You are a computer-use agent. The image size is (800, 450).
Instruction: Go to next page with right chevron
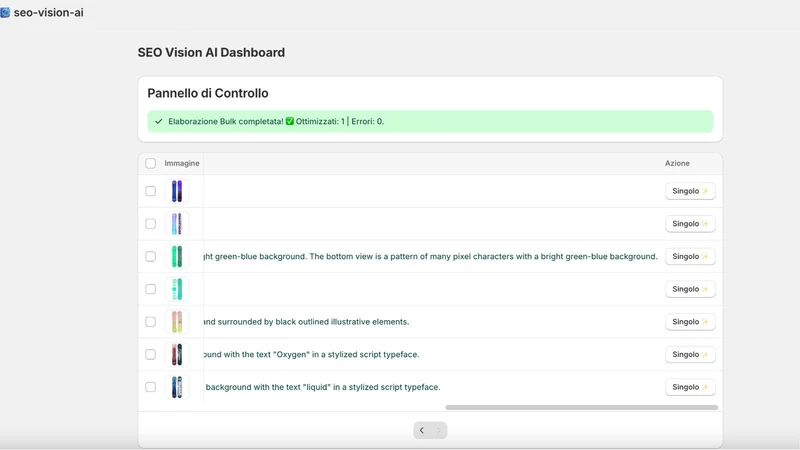[439, 430]
